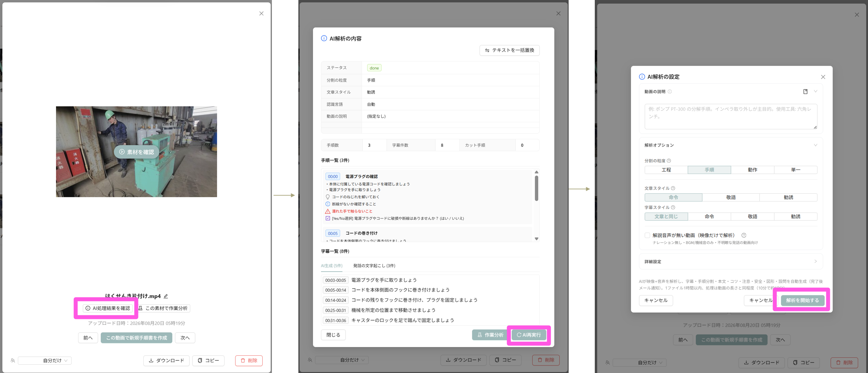This screenshot has width=868, height=373.
Task: Click the help icon beside 文章スタイル label
Action: click(673, 188)
